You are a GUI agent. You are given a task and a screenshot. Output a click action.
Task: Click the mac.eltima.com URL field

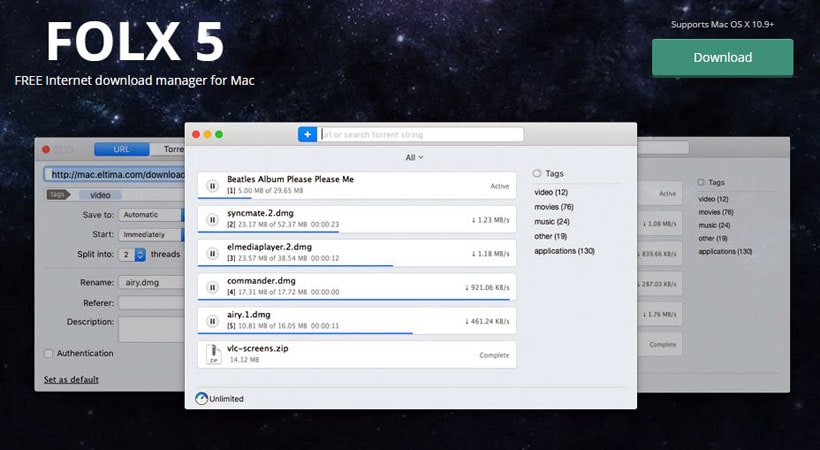click(x=115, y=174)
